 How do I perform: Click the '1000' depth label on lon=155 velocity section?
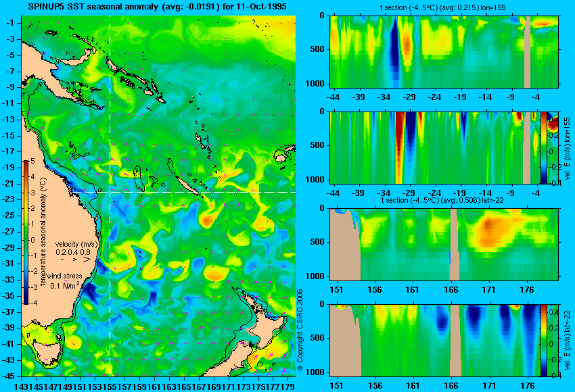(x=315, y=180)
